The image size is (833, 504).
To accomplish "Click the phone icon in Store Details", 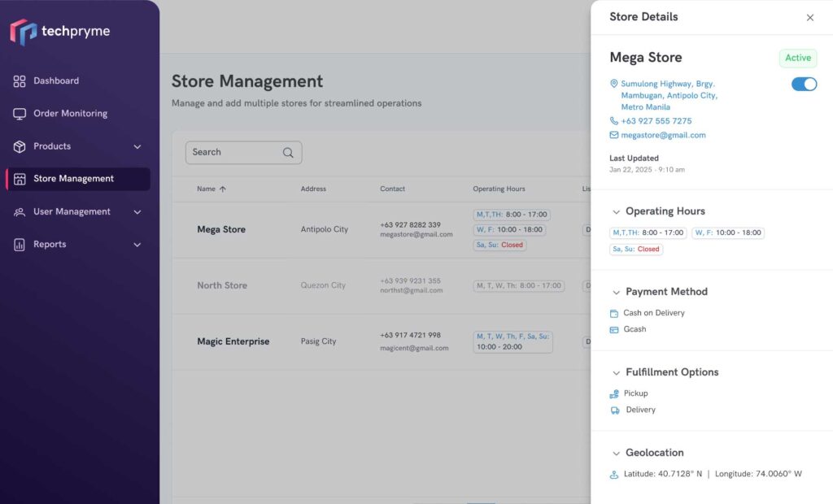I will (614, 121).
